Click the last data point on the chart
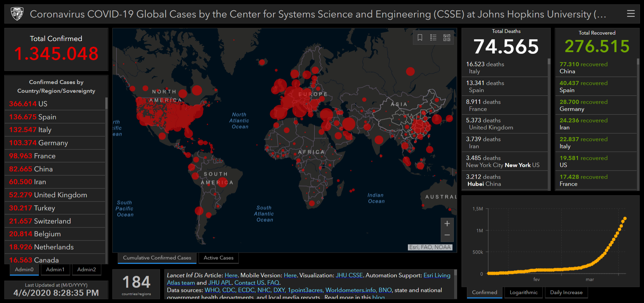644x303 pixels. click(x=625, y=219)
